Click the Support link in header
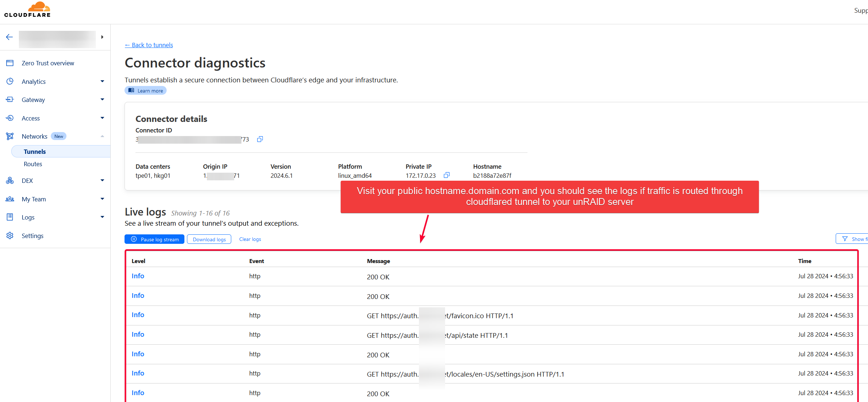Viewport: 868px width, 402px height. click(x=861, y=11)
